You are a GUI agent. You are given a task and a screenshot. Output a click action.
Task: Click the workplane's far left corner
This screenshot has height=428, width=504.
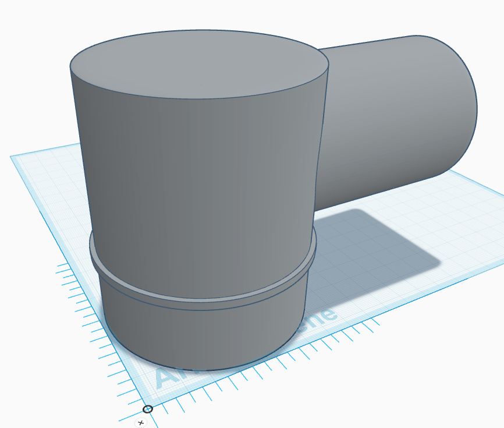14,157
